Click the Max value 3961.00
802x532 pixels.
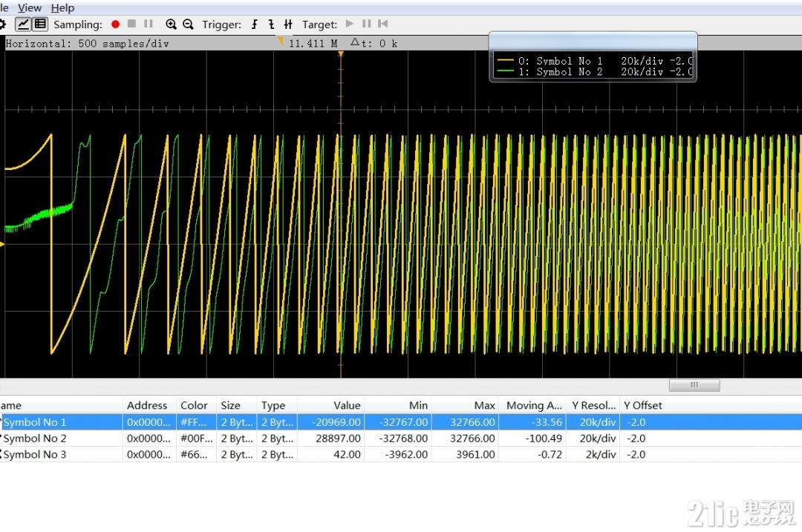point(475,454)
